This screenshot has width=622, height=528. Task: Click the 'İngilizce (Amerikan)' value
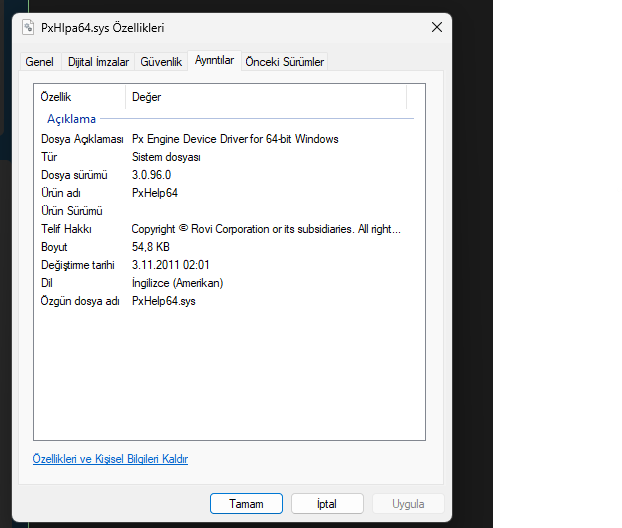coord(177,283)
